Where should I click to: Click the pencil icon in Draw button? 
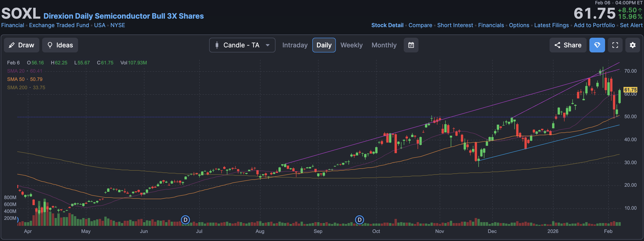click(12, 45)
